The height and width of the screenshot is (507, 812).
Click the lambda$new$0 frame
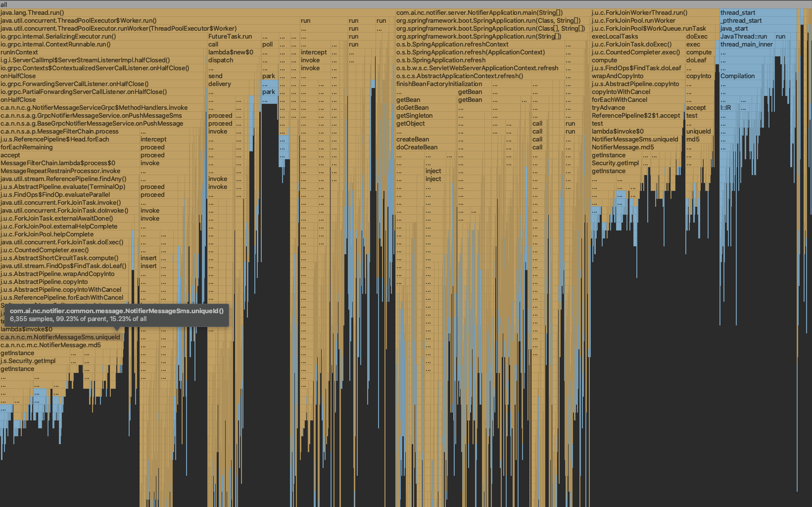pyautogui.click(x=234, y=52)
